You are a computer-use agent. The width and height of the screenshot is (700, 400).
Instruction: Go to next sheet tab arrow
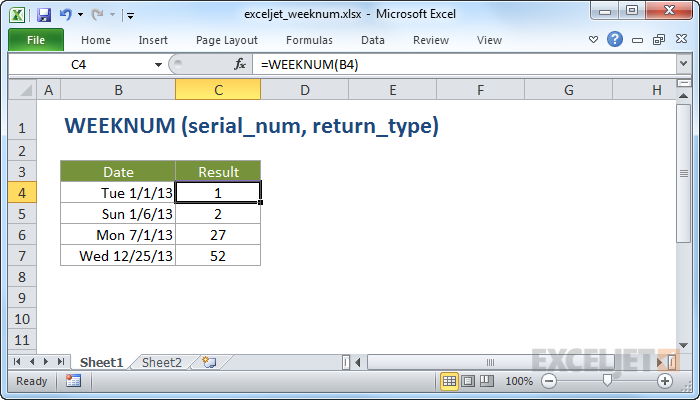(x=46, y=362)
